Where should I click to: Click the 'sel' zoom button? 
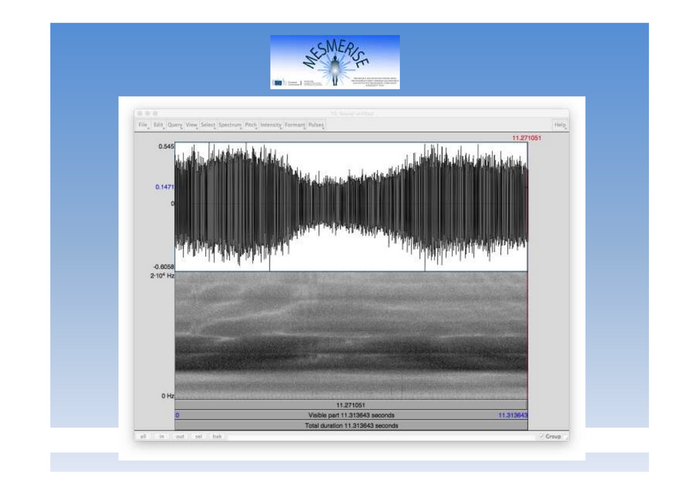coord(198,437)
